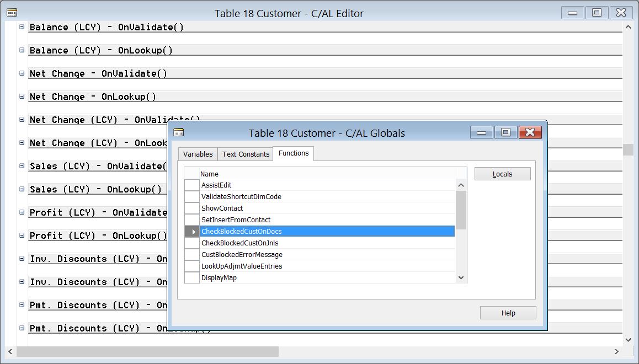Click the C/AL Editor horizontal scrollbar thumb
The width and height of the screenshot is (639, 364).
point(147,351)
